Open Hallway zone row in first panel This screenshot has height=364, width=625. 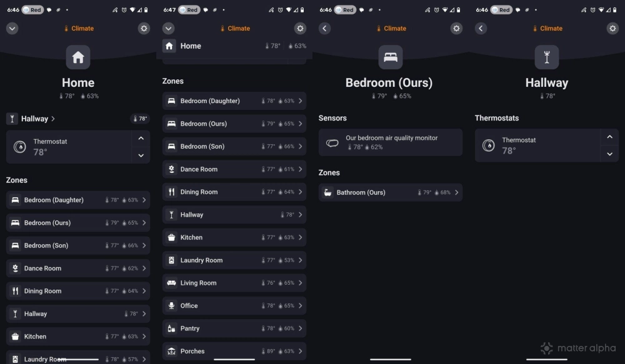(x=78, y=314)
